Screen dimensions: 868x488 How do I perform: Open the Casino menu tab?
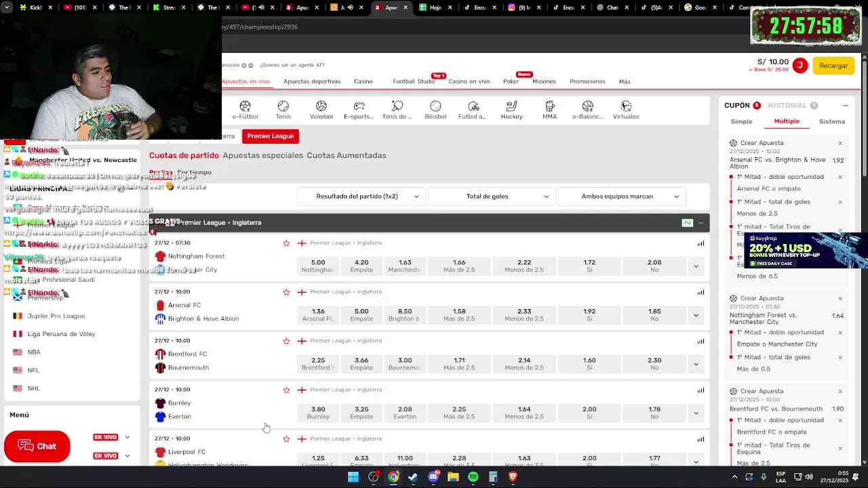click(363, 81)
